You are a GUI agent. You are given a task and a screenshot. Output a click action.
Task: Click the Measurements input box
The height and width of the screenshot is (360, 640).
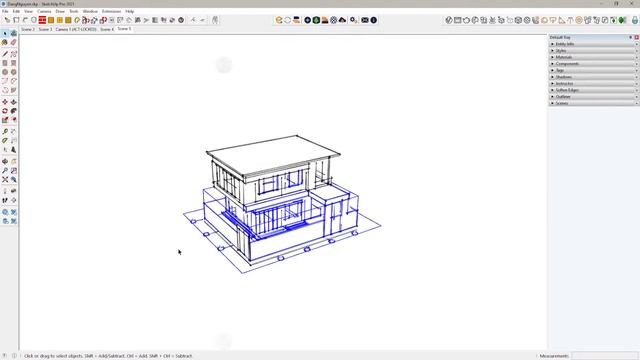tap(604, 356)
